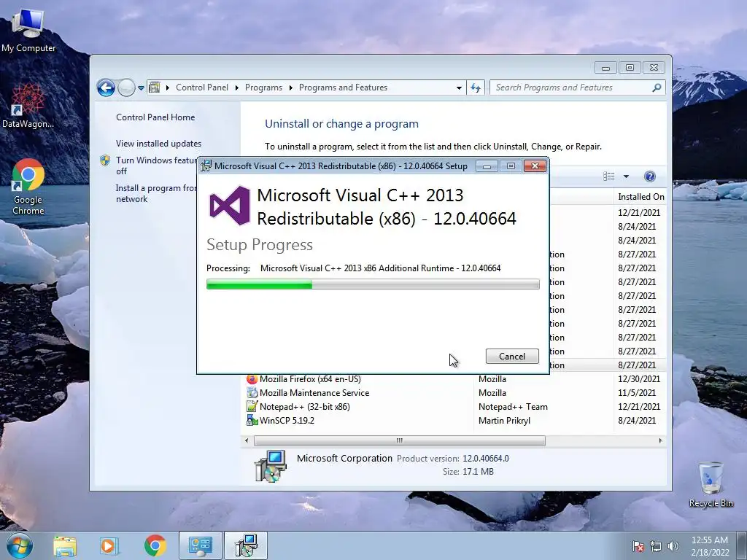
Task: Click the horizontal scrollbar thumb
Action: [x=399, y=441]
